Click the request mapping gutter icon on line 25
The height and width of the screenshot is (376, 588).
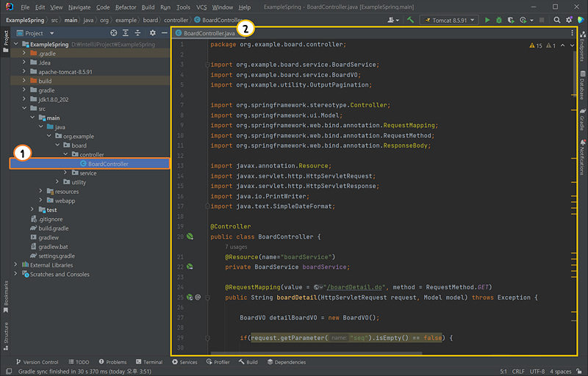pyautogui.click(x=190, y=297)
